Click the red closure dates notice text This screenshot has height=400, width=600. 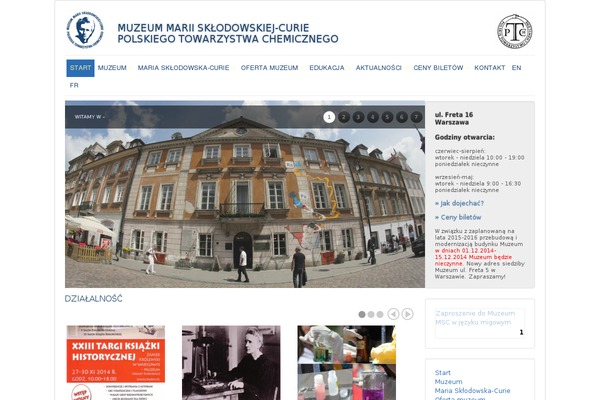(473, 257)
